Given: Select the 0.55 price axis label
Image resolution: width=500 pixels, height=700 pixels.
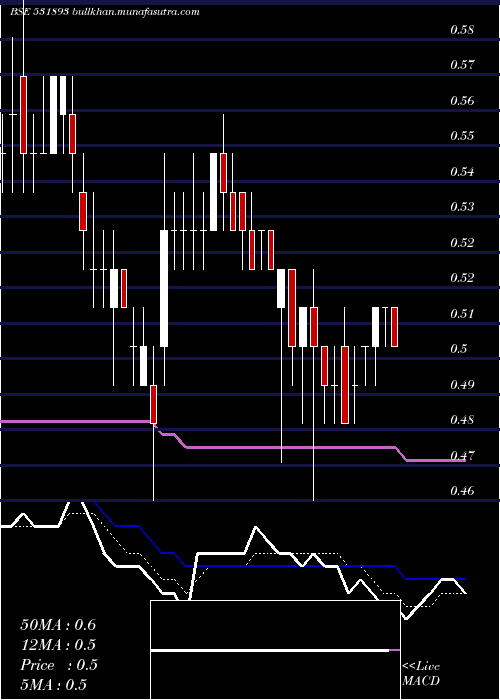Looking at the screenshot, I should pos(462,136).
